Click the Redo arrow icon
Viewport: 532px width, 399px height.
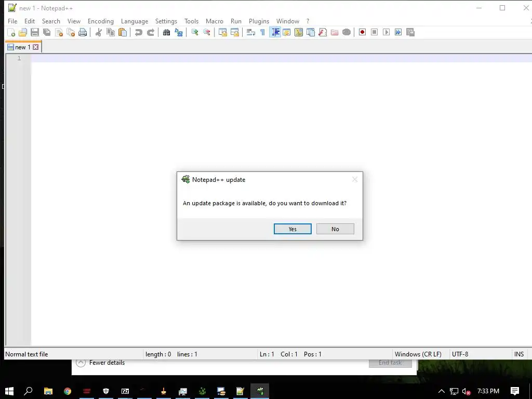151,32
